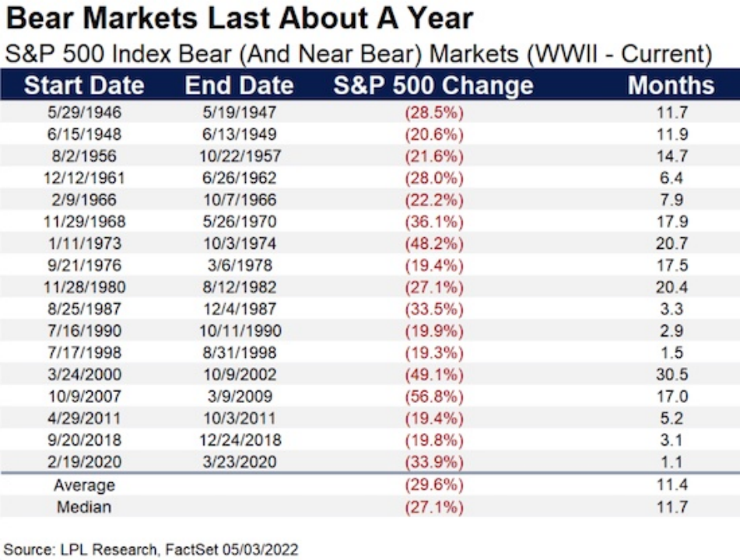Click the "Months" column header

671,85
